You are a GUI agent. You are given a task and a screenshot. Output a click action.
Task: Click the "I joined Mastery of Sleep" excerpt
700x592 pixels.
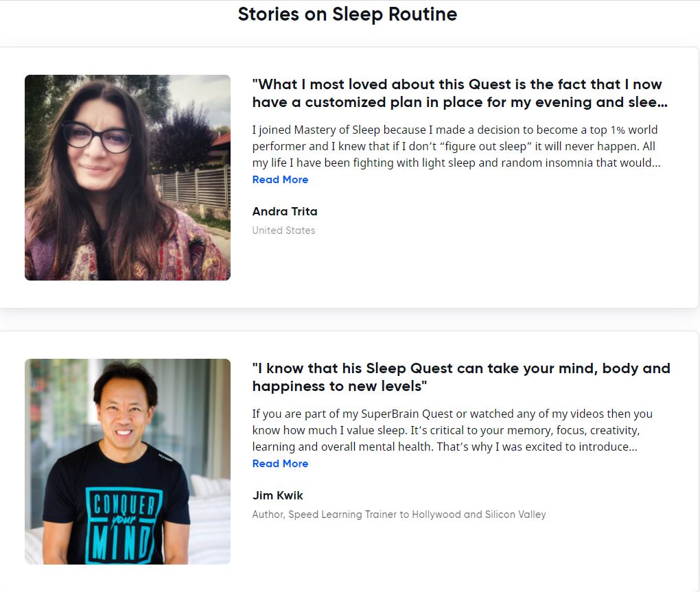[456, 146]
